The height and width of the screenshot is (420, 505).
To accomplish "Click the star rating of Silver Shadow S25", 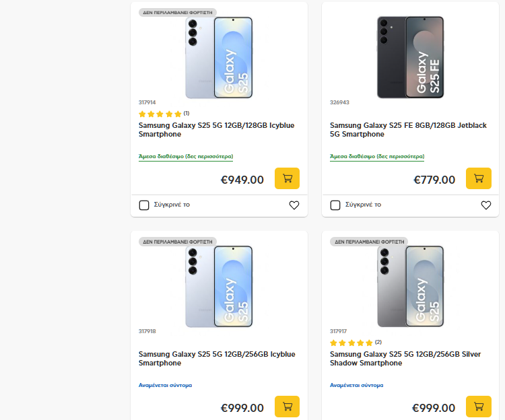I will click(x=351, y=343).
